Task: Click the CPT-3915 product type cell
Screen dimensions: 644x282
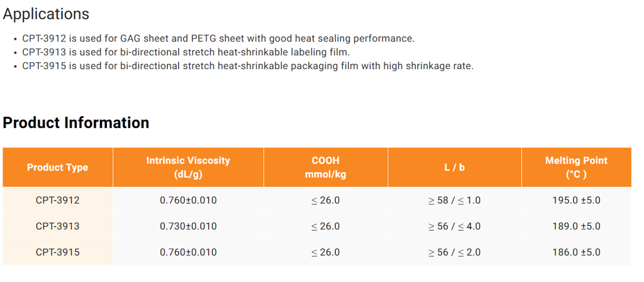Action: coord(57,252)
